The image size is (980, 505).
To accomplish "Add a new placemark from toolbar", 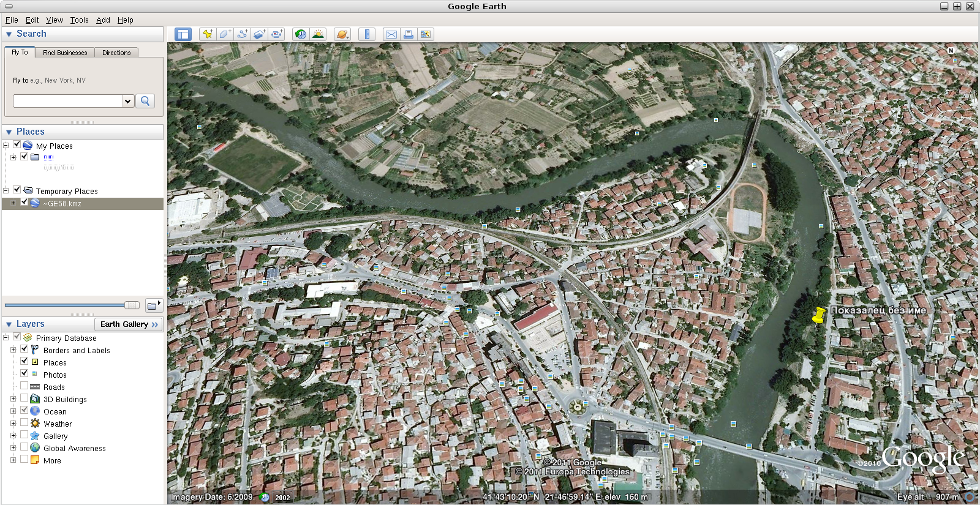I will tap(208, 34).
